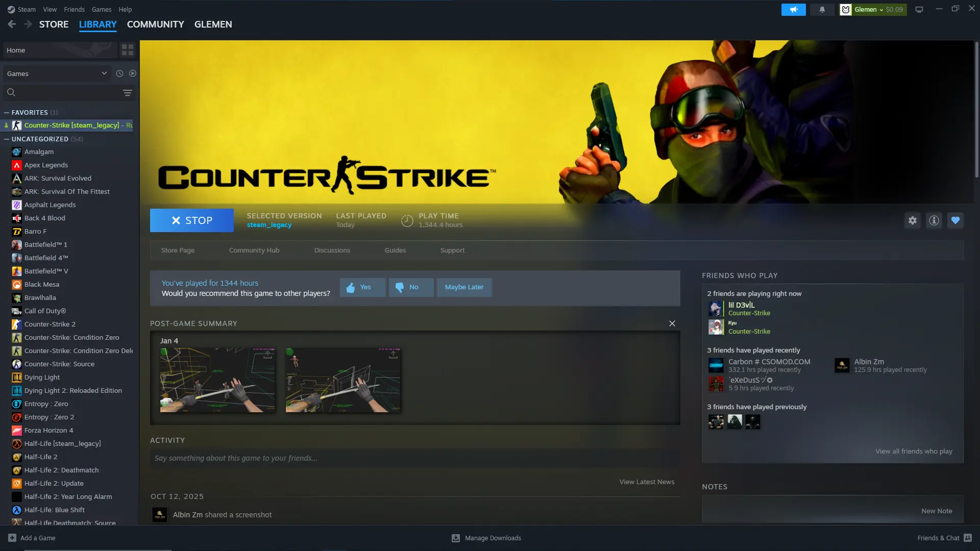This screenshot has height=551, width=980.
Task: Click the Manage Downloads icon
Action: (x=456, y=538)
